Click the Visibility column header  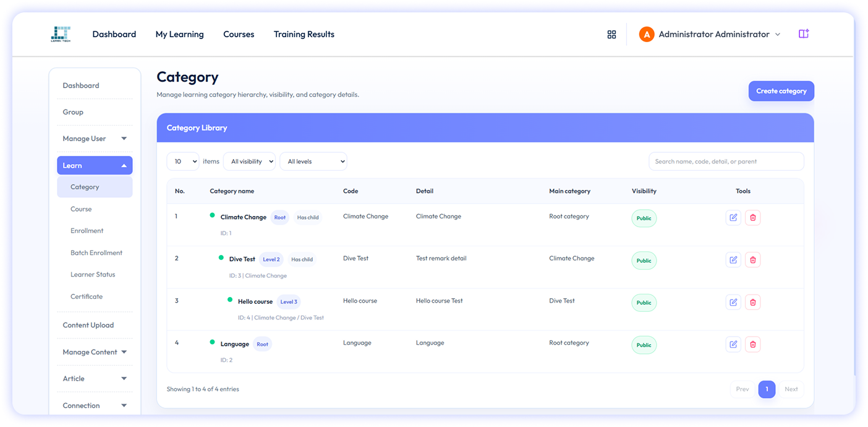(644, 191)
